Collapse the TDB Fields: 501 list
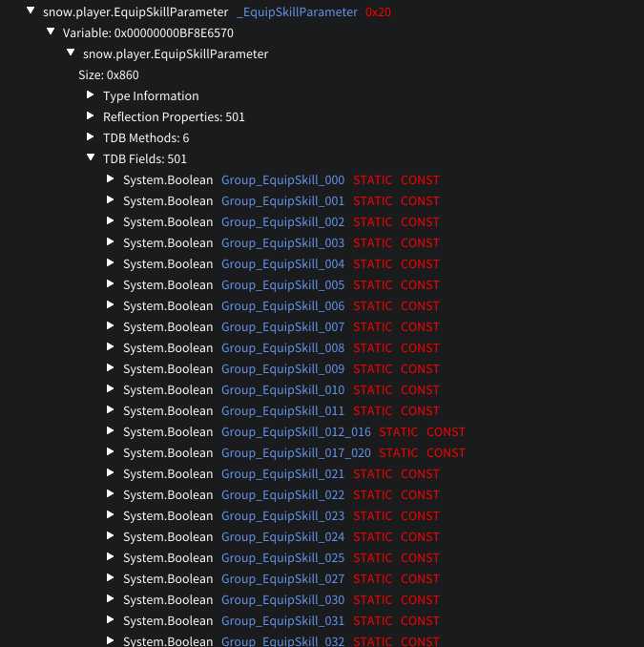 (92, 157)
